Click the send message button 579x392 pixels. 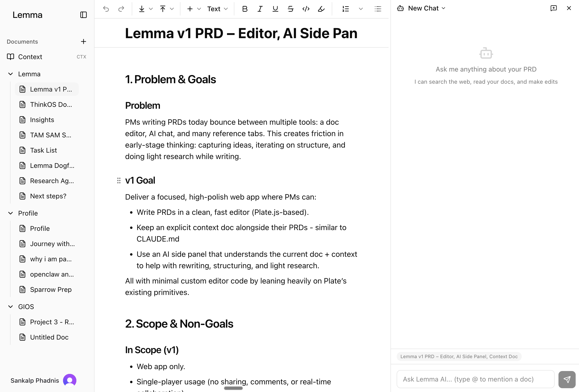point(567,379)
